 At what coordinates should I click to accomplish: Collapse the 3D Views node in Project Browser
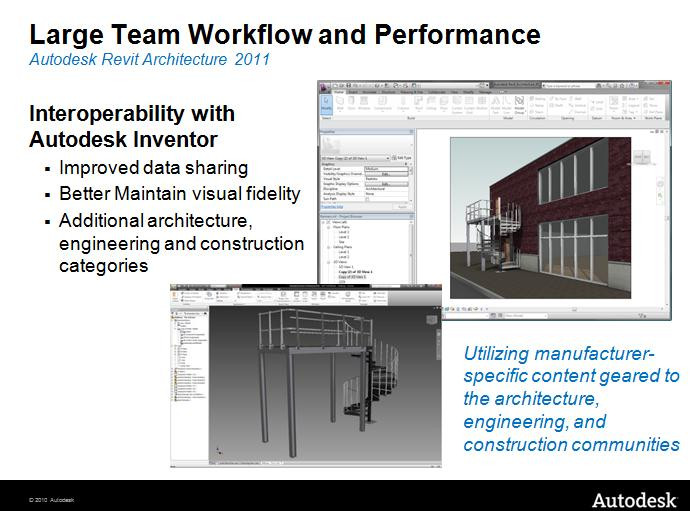coord(328,262)
